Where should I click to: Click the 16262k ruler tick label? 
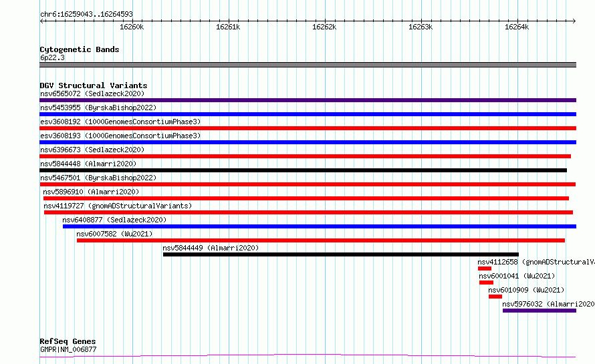pos(324,27)
